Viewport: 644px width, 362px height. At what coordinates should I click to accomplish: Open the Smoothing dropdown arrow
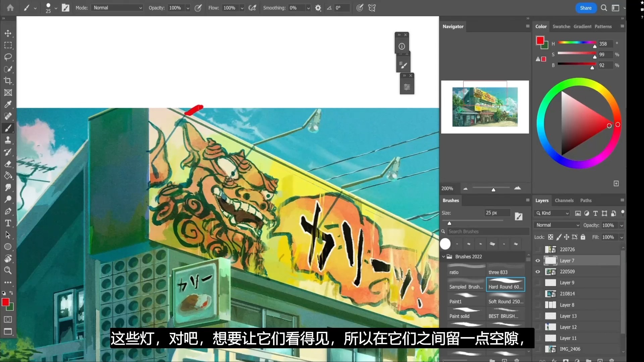pyautogui.click(x=308, y=8)
